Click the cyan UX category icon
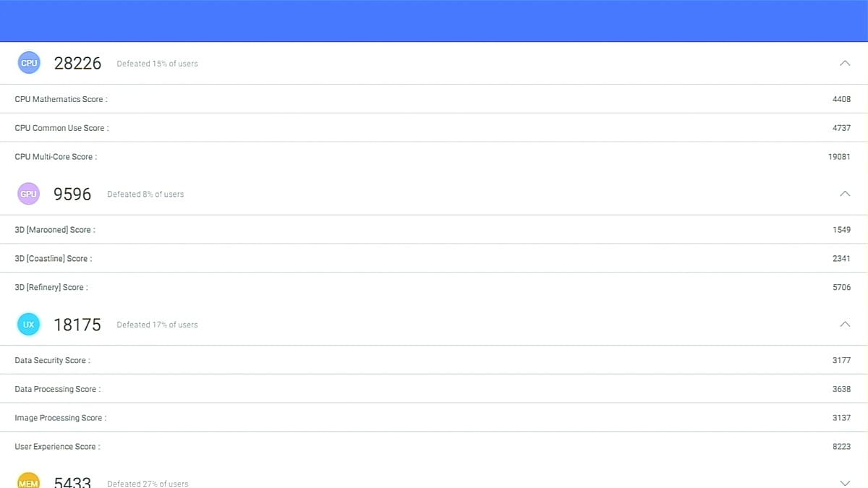868x488 pixels. click(29, 325)
